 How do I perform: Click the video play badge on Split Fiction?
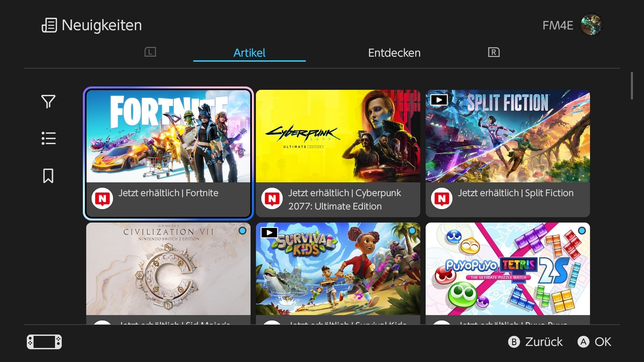[x=439, y=100]
